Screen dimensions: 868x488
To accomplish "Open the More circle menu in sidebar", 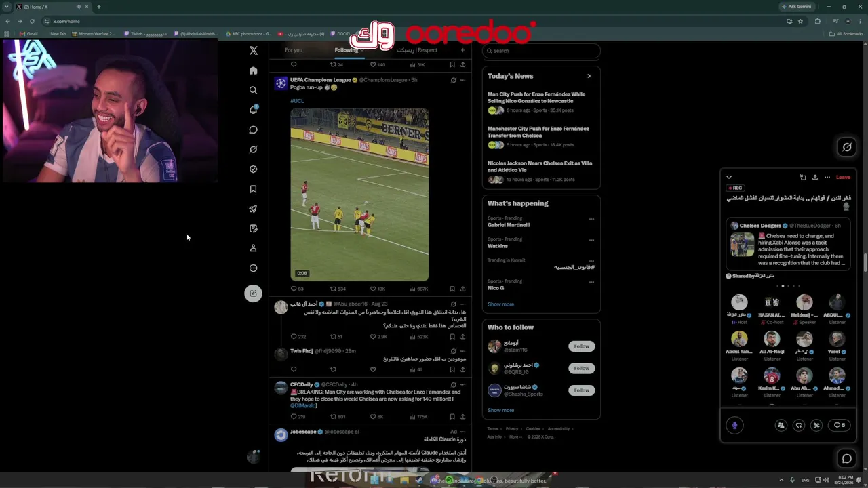I will click(x=253, y=268).
